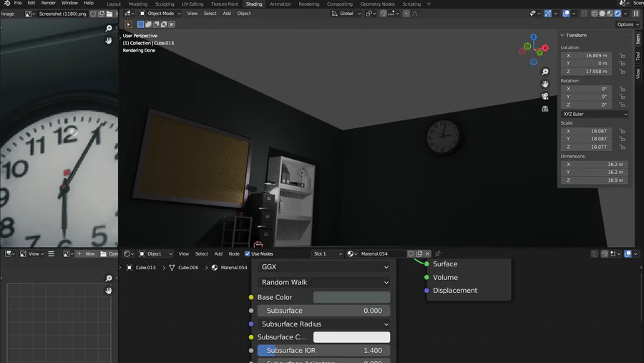Screen dimensions: 644x363
Task: Toggle the Use Nodes checkbox
Action: [x=248, y=253]
